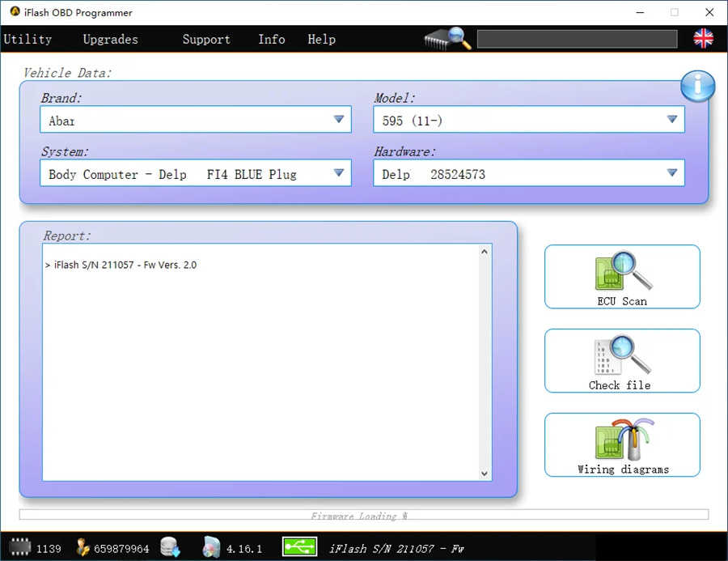This screenshot has width=728, height=561.
Task: Click the green USB connection icon
Action: (299, 546)
